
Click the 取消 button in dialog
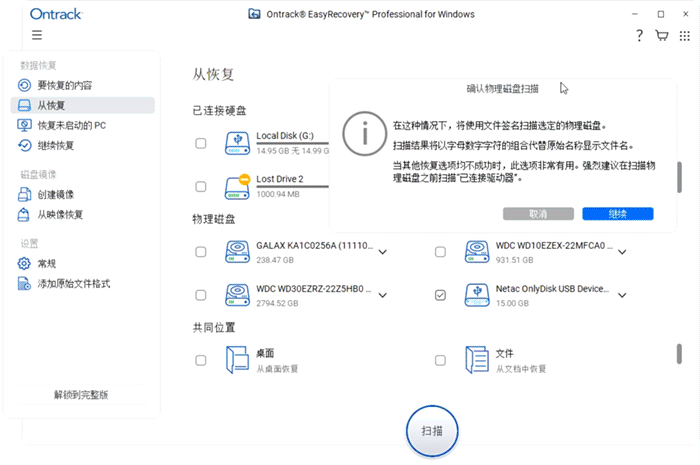[538, 214]
